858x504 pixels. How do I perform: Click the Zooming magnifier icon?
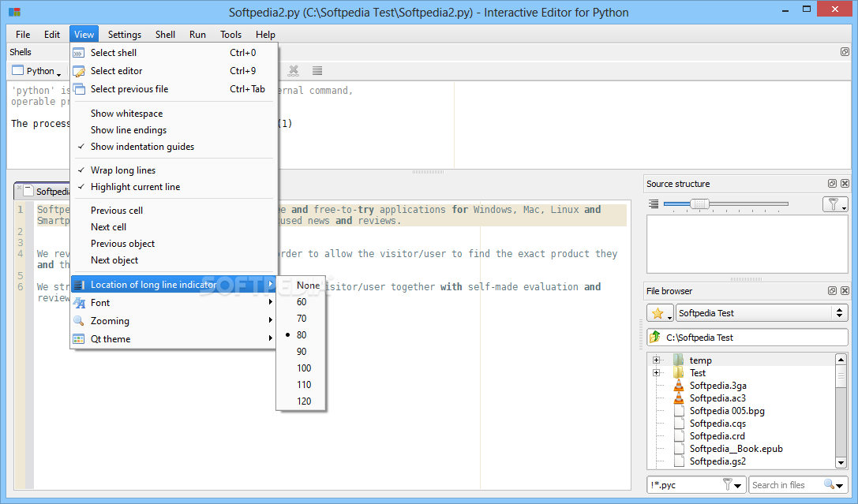tap(79, 321)
